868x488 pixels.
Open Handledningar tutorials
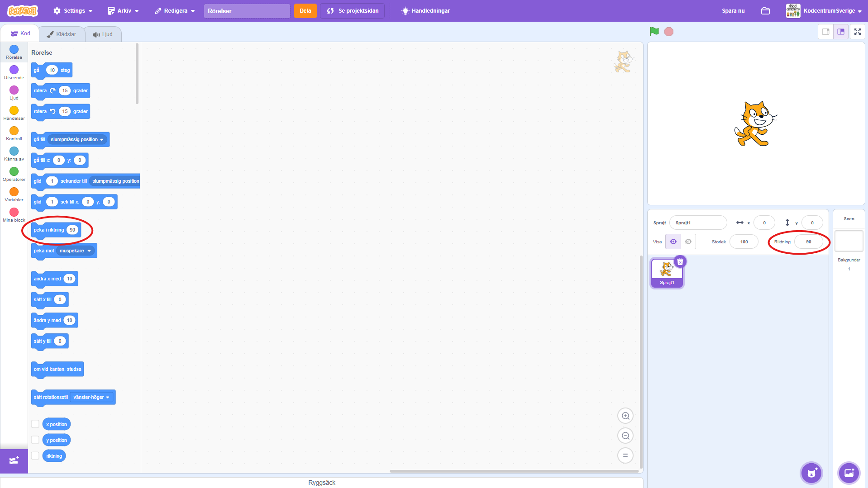426,11
